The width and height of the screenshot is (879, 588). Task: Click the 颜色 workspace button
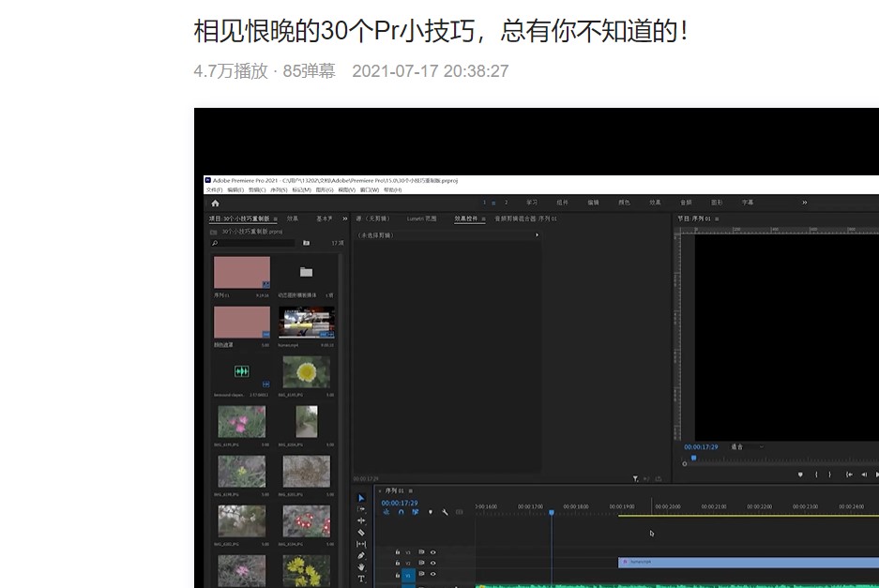(x=624, y=203)
